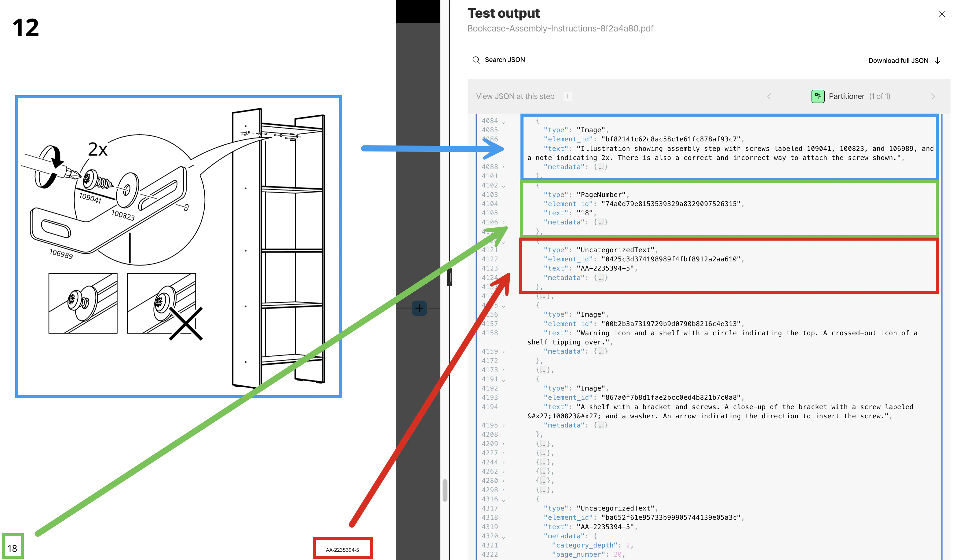Click the Download full JSON link

point(898,61)
